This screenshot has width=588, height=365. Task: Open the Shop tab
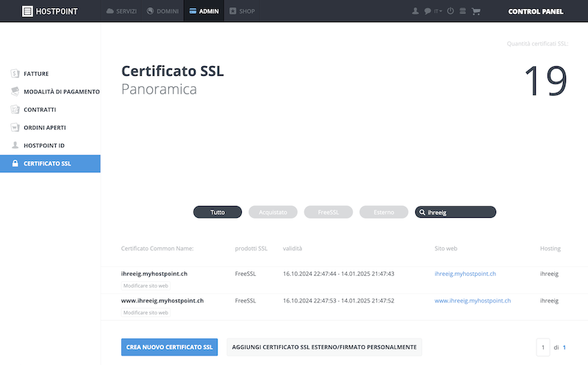(x=243, y=11)
